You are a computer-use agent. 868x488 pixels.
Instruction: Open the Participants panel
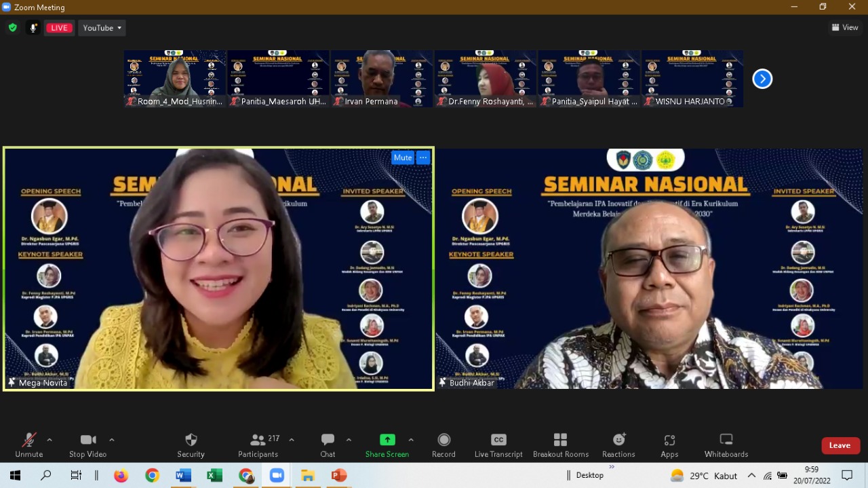(x=258, y=445)
